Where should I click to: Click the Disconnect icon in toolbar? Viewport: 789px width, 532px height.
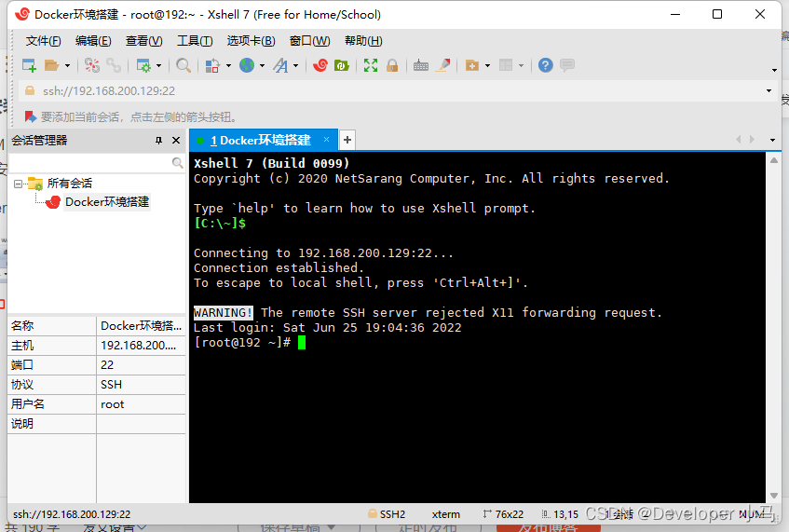(x=91, y=65)
